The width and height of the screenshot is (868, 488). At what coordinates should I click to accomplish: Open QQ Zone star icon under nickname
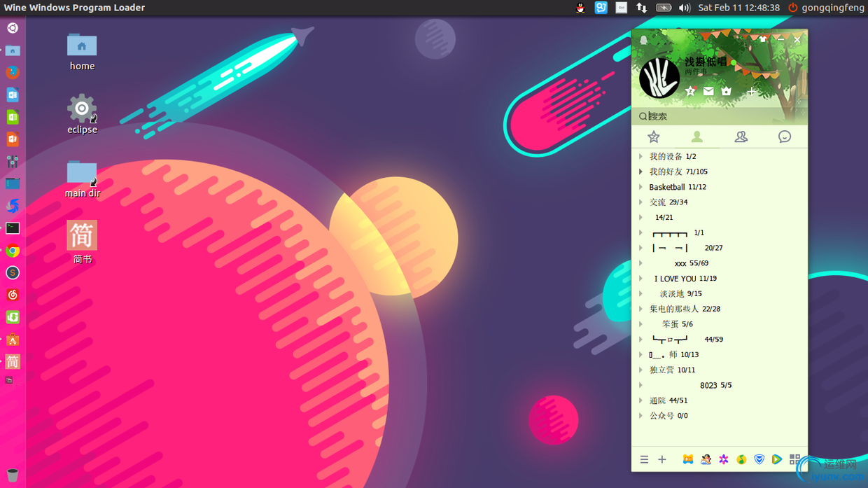point(690,91)
